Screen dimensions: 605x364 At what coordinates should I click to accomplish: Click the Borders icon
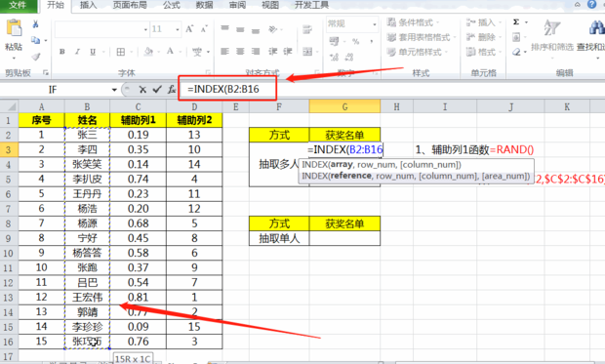point(121,52)
